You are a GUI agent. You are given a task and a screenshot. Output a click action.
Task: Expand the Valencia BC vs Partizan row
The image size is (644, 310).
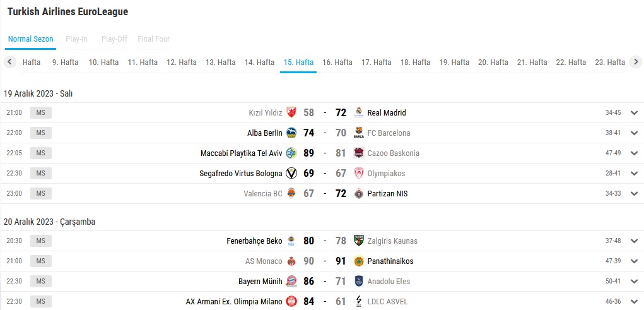[x=634, y=194]
